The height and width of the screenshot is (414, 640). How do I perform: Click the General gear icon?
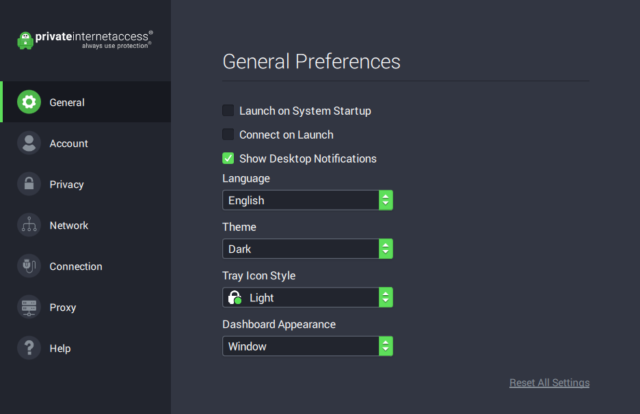click(29, 102)
